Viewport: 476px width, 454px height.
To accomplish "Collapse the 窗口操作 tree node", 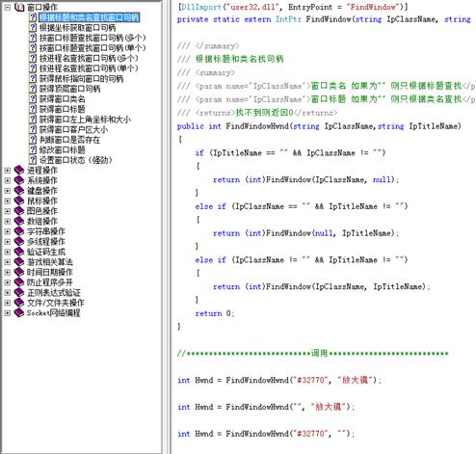I will click(8, 7).
